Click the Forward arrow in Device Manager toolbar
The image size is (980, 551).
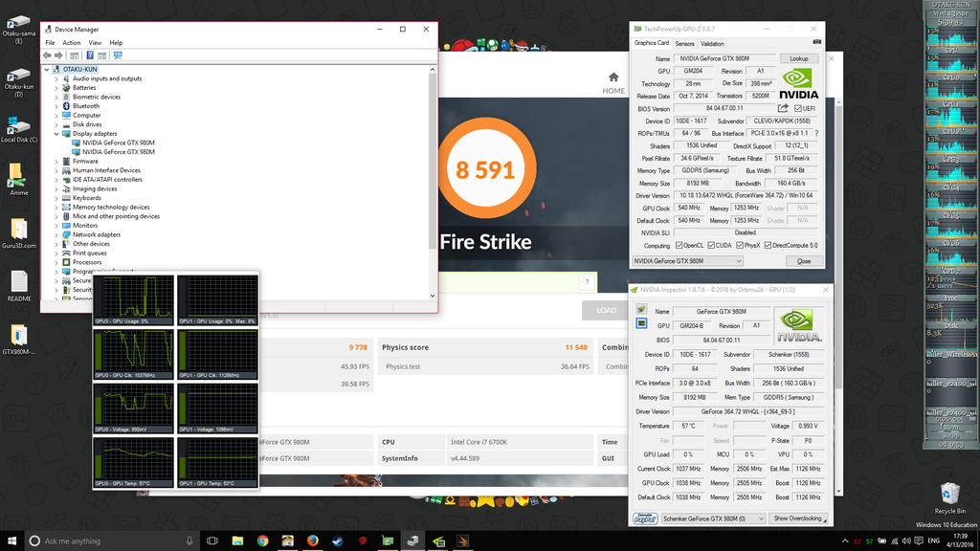(58, 55)
